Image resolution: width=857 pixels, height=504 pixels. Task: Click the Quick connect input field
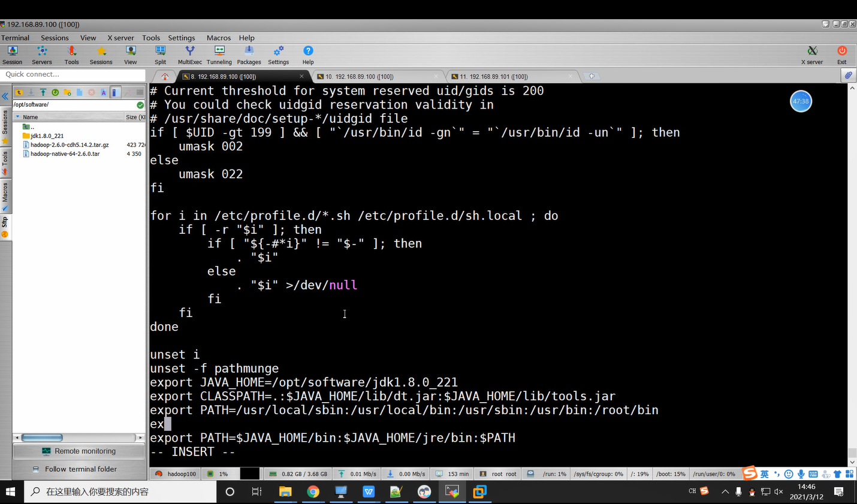click(73, 74)
